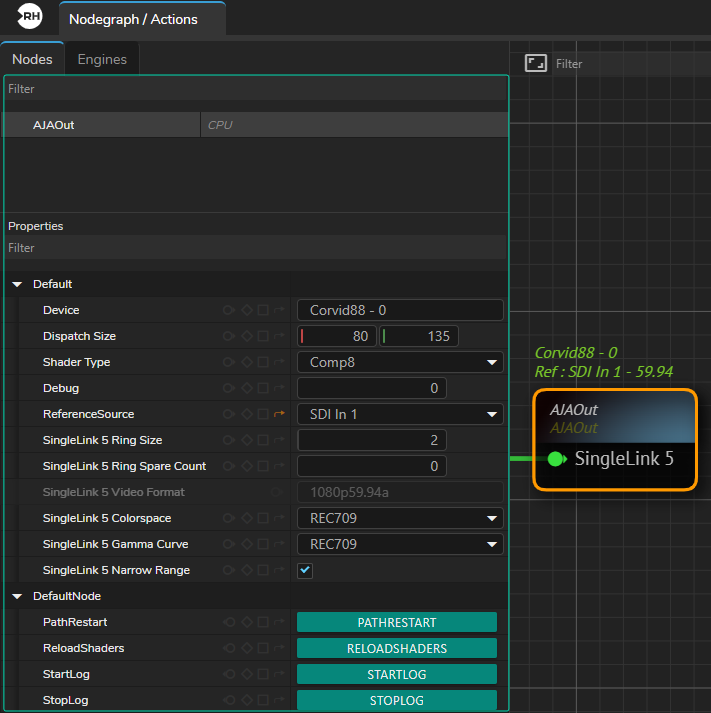The width and height of the screenshot is (711, 713).
Task: Click the arrow icon in Debug row
Action: [x=279, y=388]
